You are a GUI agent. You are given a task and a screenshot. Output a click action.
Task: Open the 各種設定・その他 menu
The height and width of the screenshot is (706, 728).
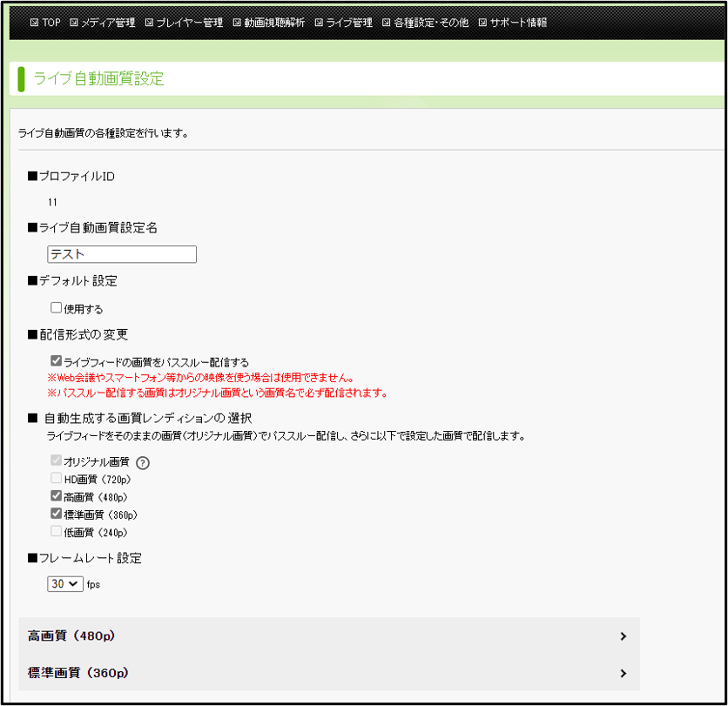click(425, 23)
